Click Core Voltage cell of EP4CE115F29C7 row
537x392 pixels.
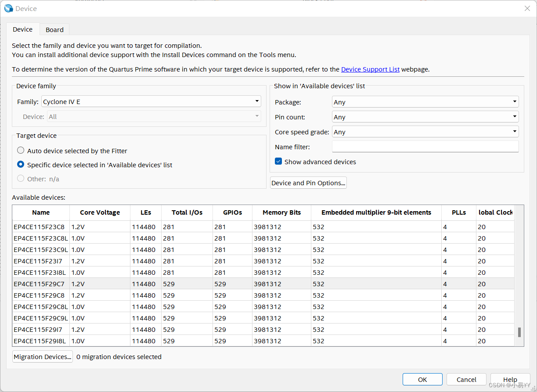100,284
